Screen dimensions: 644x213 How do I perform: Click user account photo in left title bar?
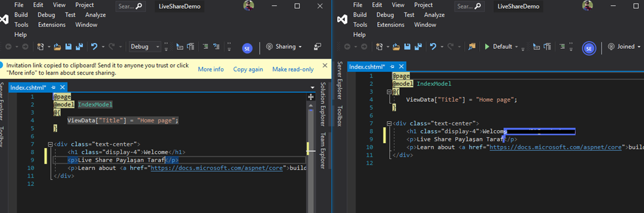[248, 5]
